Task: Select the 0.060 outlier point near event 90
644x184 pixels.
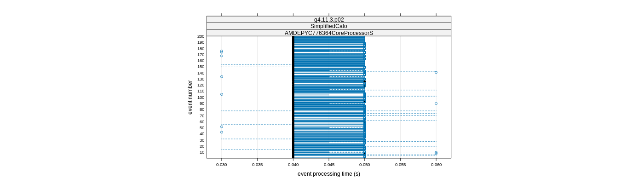Action: coord(436,103)
